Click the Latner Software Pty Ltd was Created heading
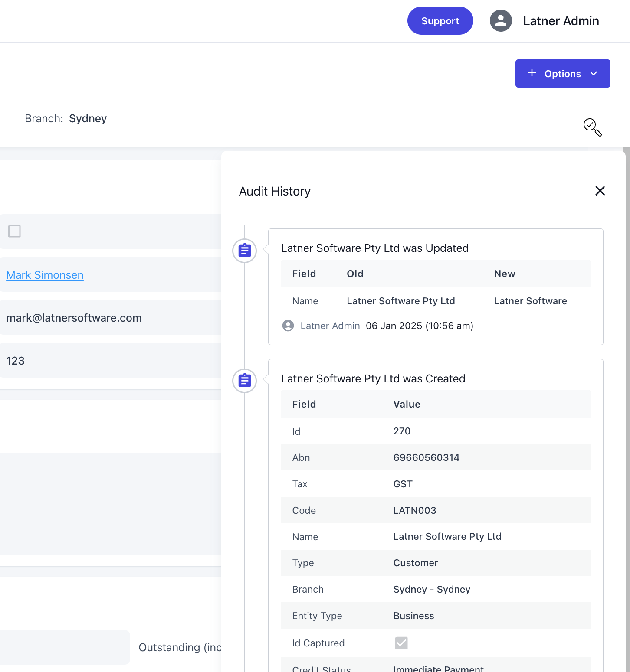 click(373, 378)
